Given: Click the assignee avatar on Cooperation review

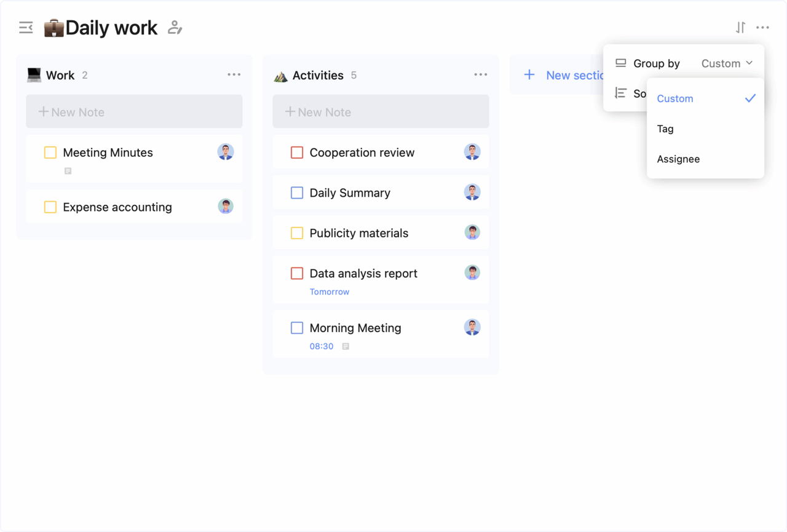Looking at the screenshot, I should [472, 151].
